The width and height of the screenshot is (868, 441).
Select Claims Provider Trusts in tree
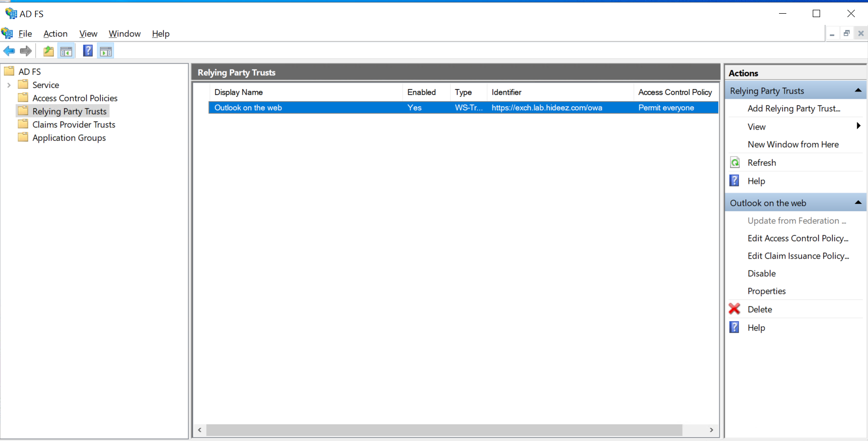click(x=74, y=125)
